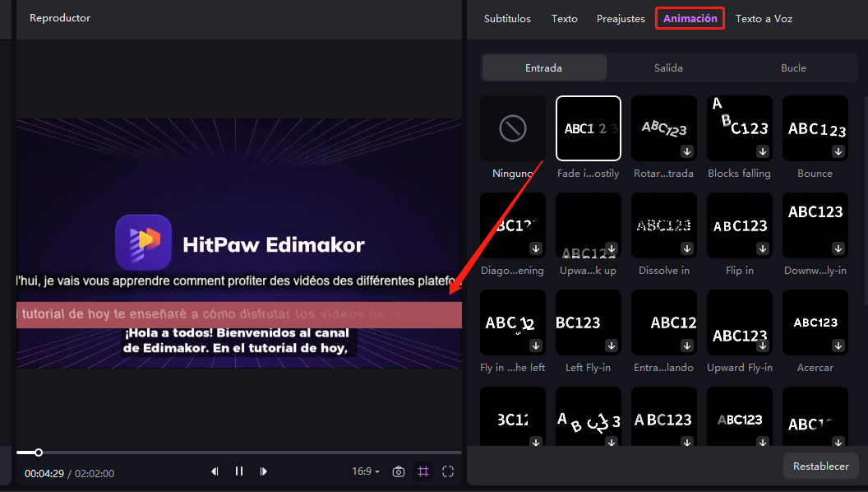The height and width of the screenshot is (492, 868).
Task: Choose the Left Fly-in animation
Action: [588, 323]
